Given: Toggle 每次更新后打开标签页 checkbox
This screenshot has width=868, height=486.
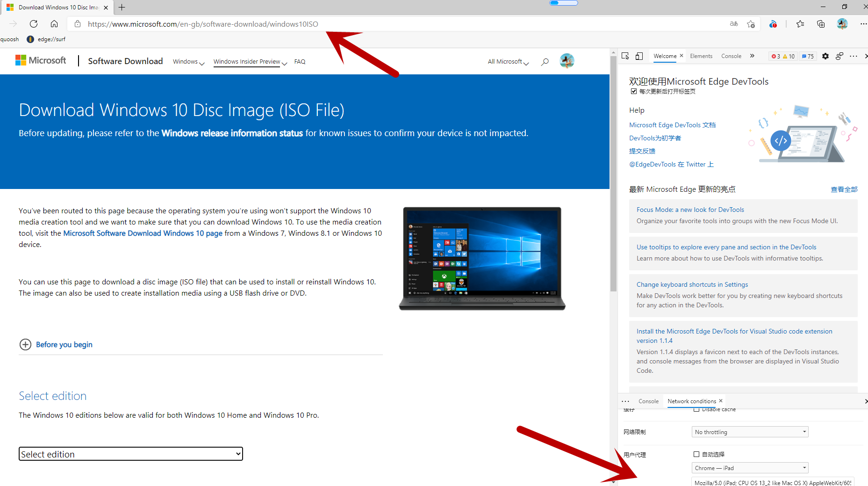Looking at the screenshot, I should tap(634, 91).
